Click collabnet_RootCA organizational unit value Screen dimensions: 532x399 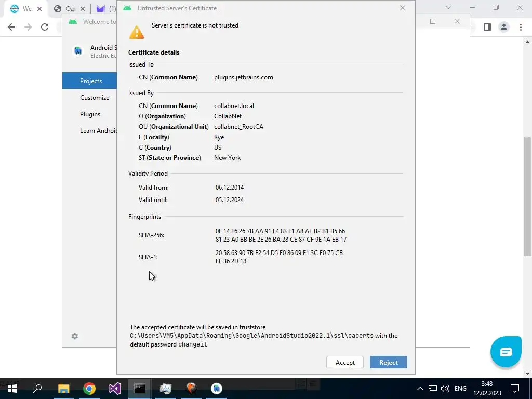pos(238,127)
